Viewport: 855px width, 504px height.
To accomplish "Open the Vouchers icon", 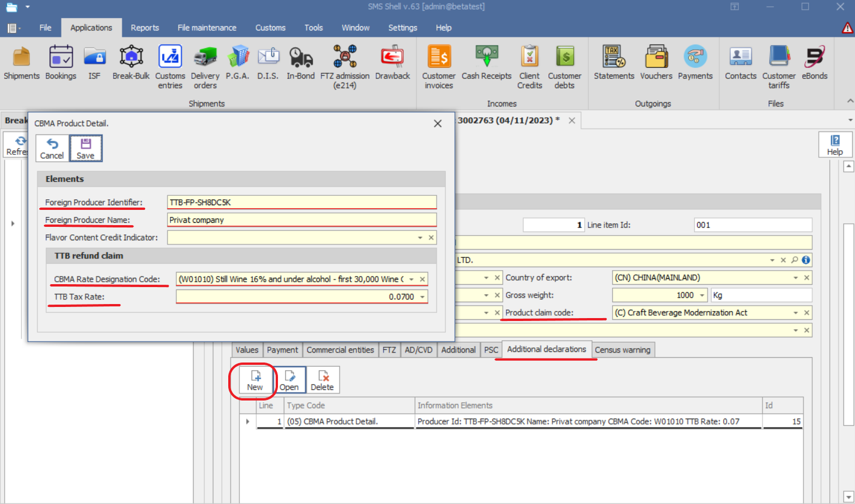I will [x=656, y=63].
